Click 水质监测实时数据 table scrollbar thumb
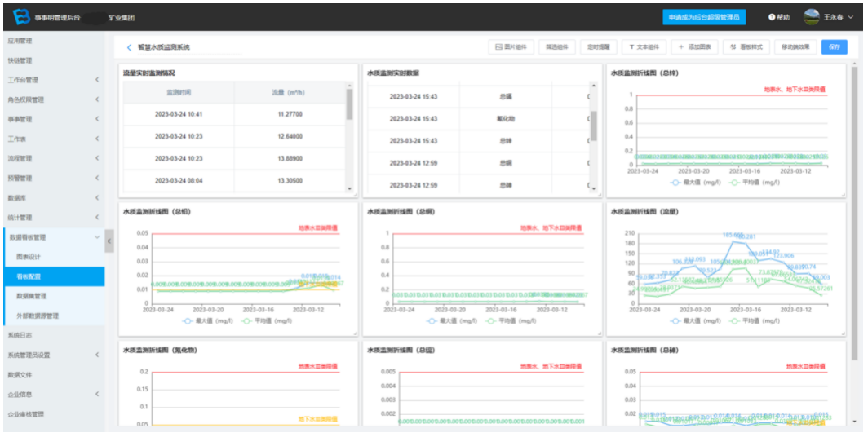The image size is (868, 437). (593, 126)
